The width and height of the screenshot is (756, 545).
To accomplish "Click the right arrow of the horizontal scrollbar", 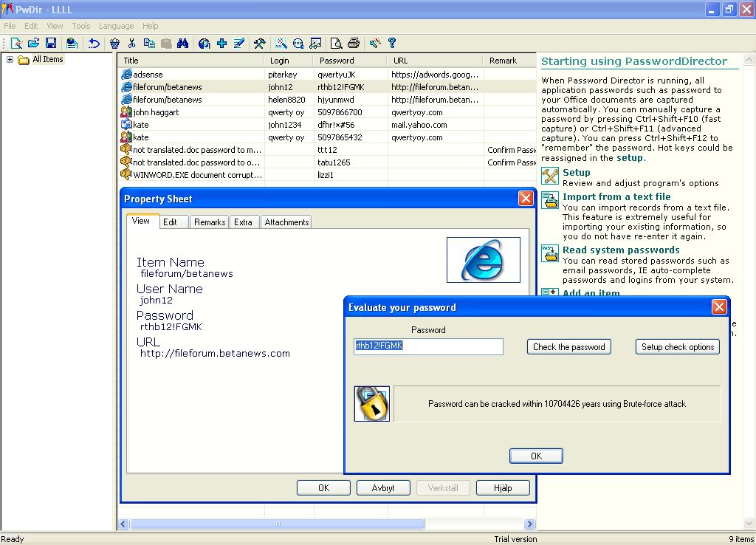I will coord(529,524).
